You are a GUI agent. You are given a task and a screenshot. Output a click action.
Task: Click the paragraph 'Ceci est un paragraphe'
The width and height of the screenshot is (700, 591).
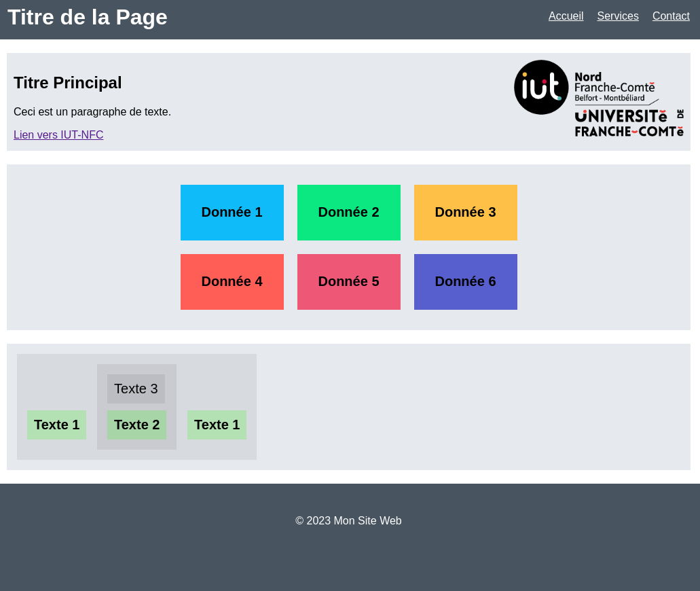92,112
